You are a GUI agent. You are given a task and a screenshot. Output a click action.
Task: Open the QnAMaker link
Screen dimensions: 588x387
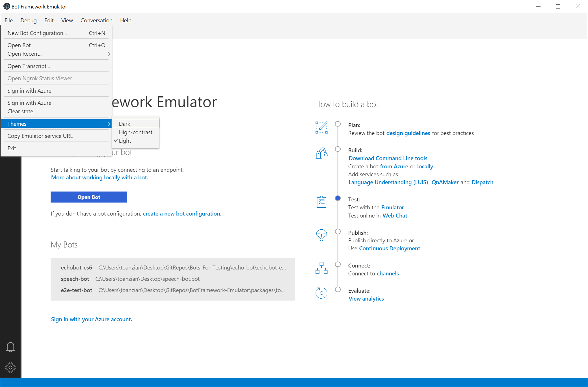click(445, 182)
